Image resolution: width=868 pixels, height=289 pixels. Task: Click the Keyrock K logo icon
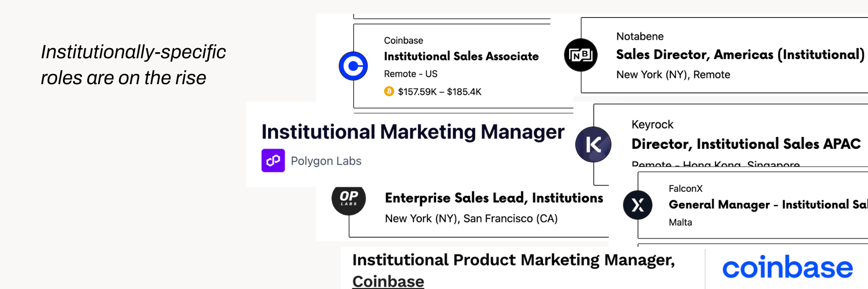(593, 144)
